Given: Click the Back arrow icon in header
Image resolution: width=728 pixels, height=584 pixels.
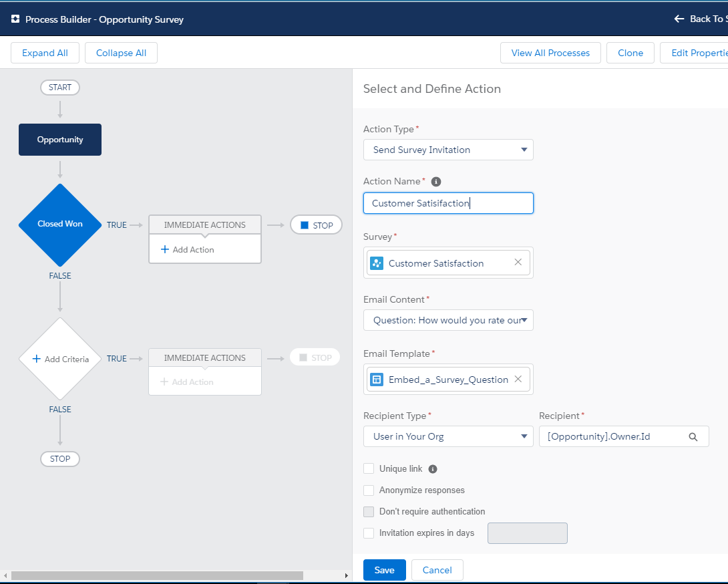Looking at the screenshot, I should (679, 19).
